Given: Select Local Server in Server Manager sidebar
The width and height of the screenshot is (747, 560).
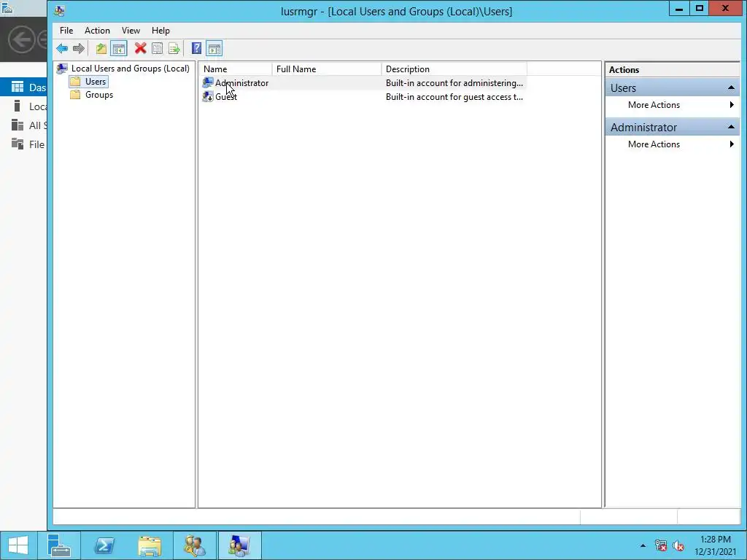Looking at the screenshot, I should point(23,106).
